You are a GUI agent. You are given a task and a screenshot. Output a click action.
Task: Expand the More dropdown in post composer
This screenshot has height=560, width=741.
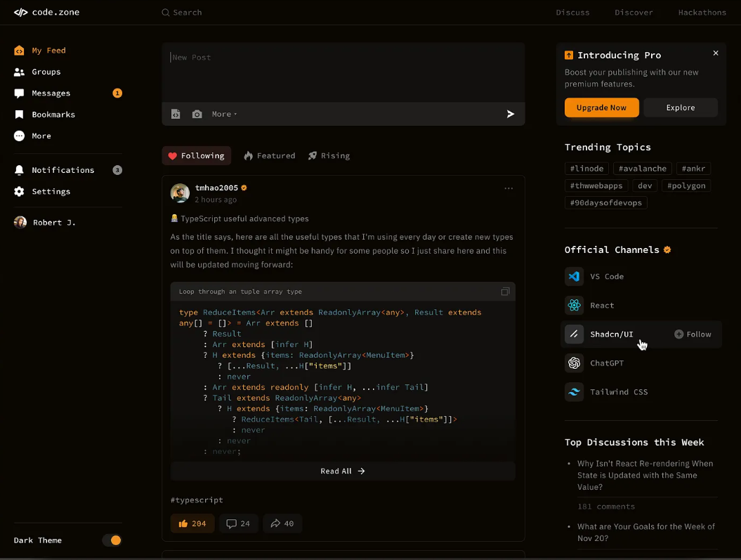[x=224, y=114]
